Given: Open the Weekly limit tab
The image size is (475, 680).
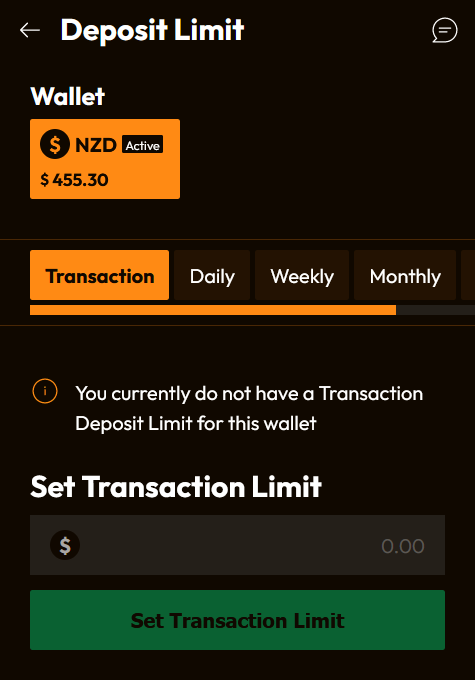Looking at the screenshot, I should click(302, 275).
